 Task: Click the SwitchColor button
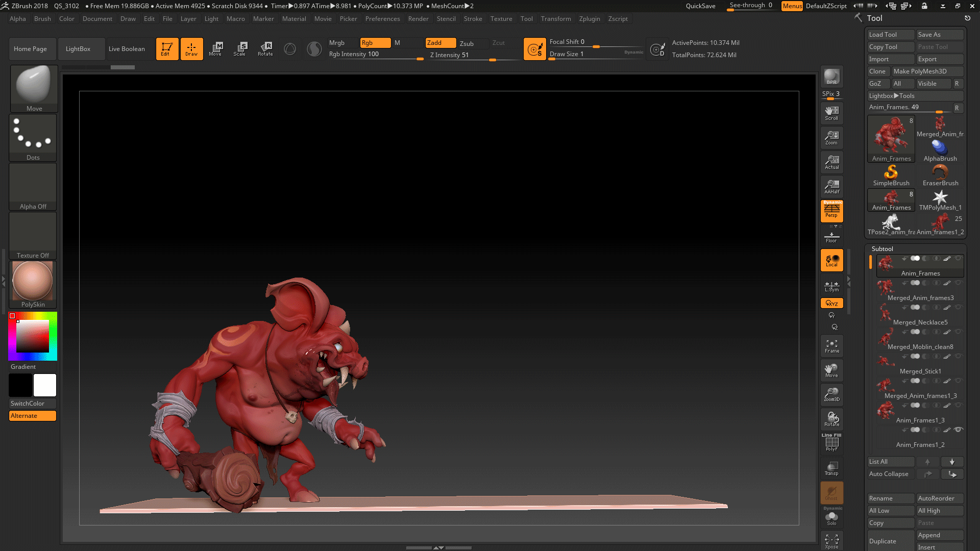[x=33, y=404]
